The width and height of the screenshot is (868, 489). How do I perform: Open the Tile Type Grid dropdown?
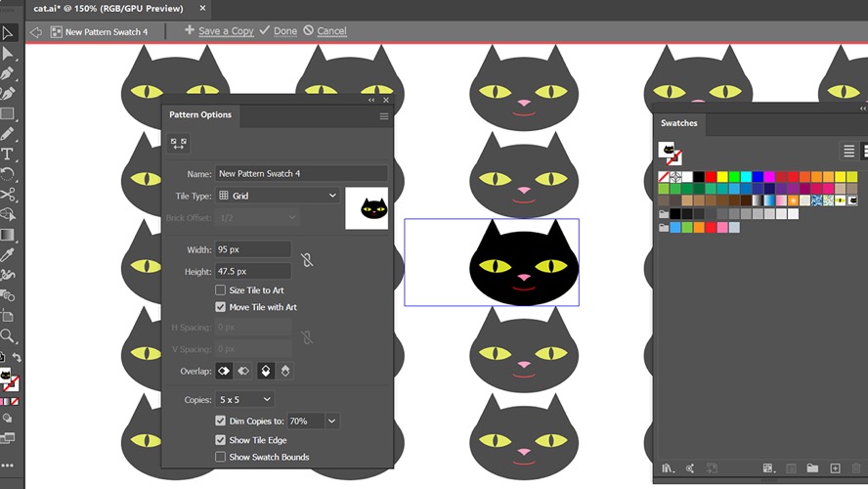278,196
